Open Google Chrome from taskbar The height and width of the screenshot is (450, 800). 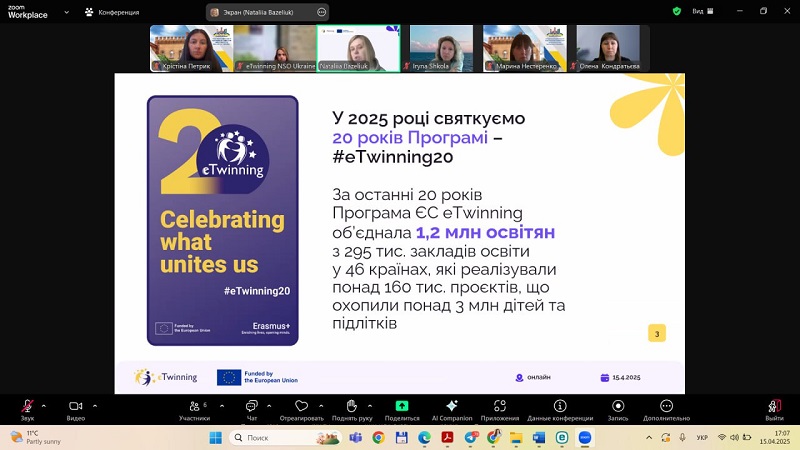tap(378, 437)
